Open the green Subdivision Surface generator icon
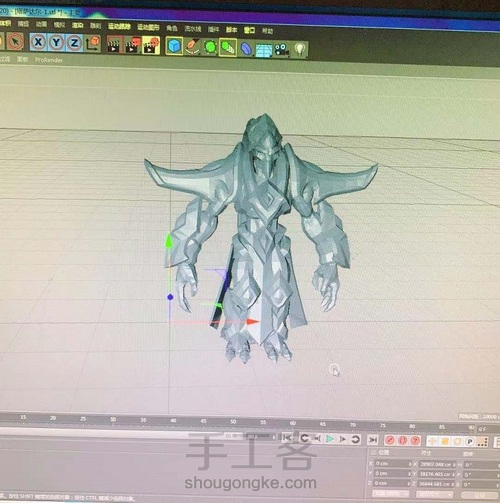 (x=210, y=47)
